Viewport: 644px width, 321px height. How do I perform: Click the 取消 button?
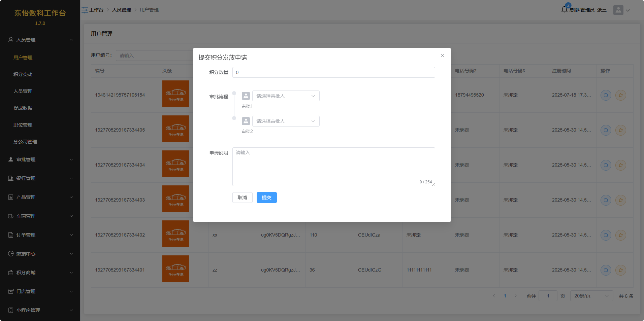[242, 198]
